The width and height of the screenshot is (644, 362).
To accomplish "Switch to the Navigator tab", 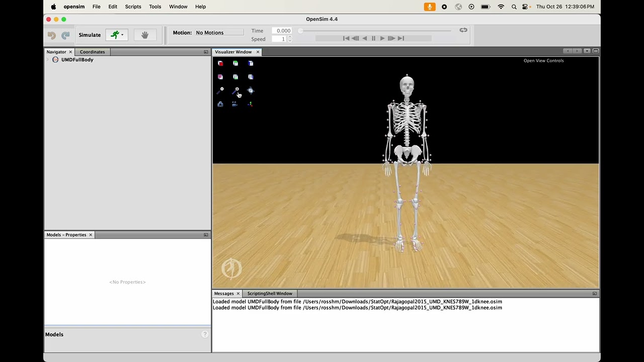I will (x=56, y=52).
